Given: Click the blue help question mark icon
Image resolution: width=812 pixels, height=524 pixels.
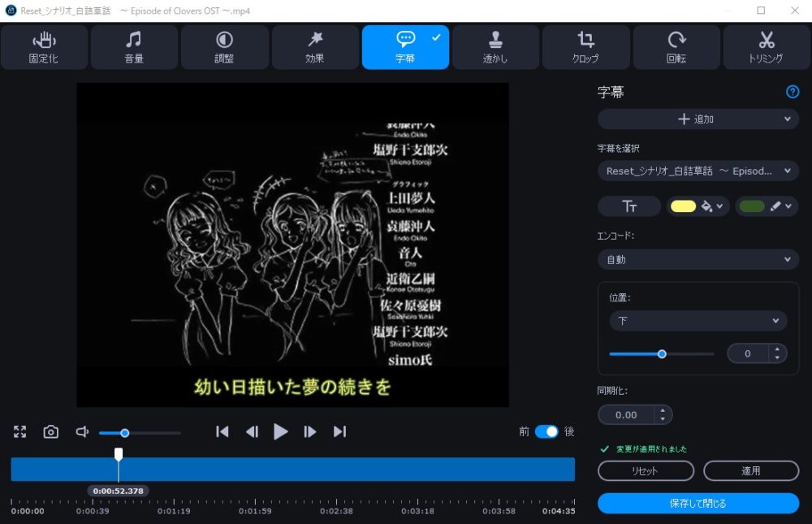Looking at the screenshot, I should click(793, 92).
